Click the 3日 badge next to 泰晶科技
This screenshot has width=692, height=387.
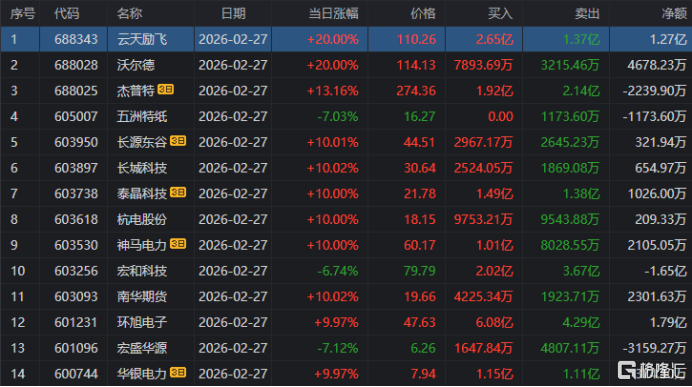pyautogui.click(x=178, y=192)
